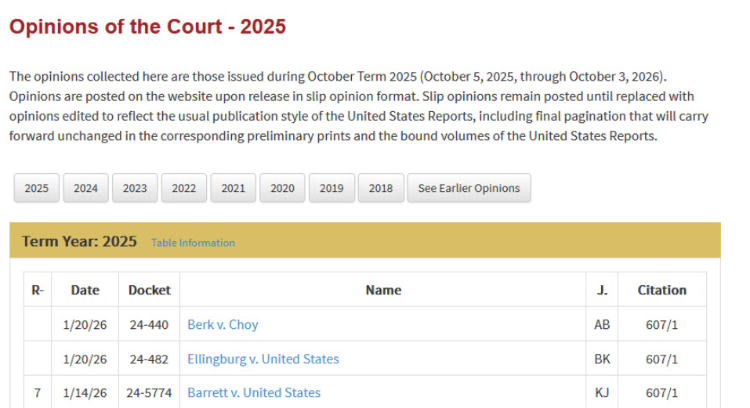Click the Docket column header
750x408 pixels.
pyautogui.click(x=149, y=290)
